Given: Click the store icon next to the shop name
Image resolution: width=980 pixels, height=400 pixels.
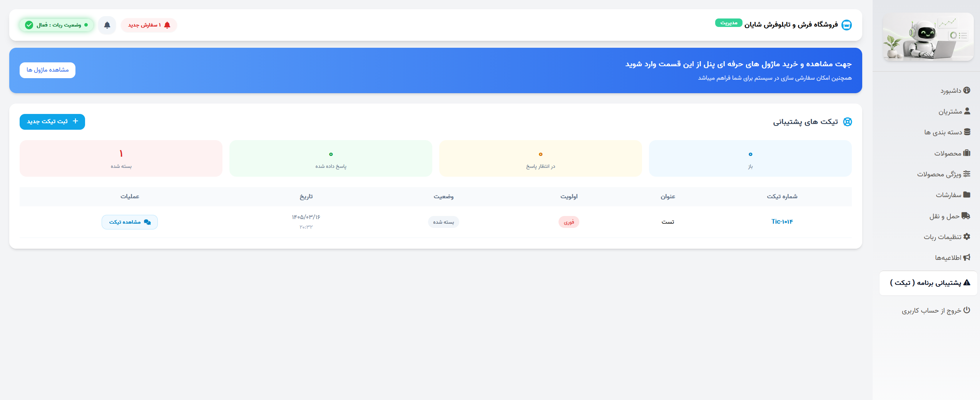Looking at the screenshot, I should (846, 25).
